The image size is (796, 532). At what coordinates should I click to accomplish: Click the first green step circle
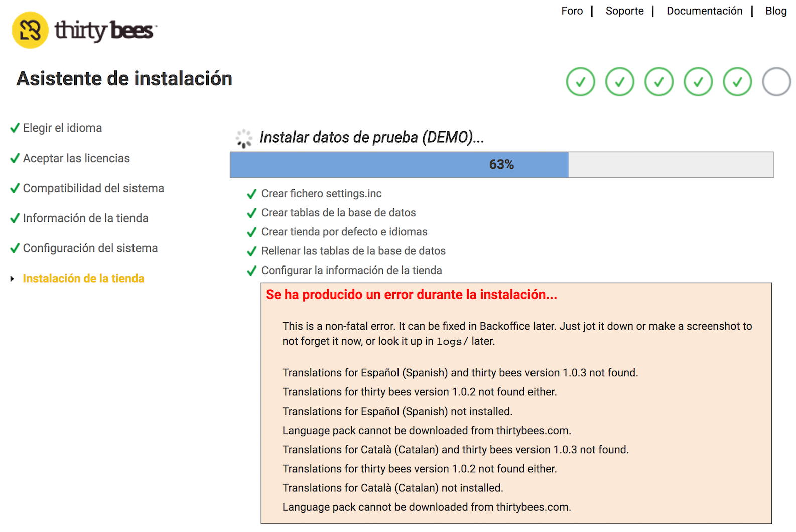pyautogui.click(x=581, y=82)
